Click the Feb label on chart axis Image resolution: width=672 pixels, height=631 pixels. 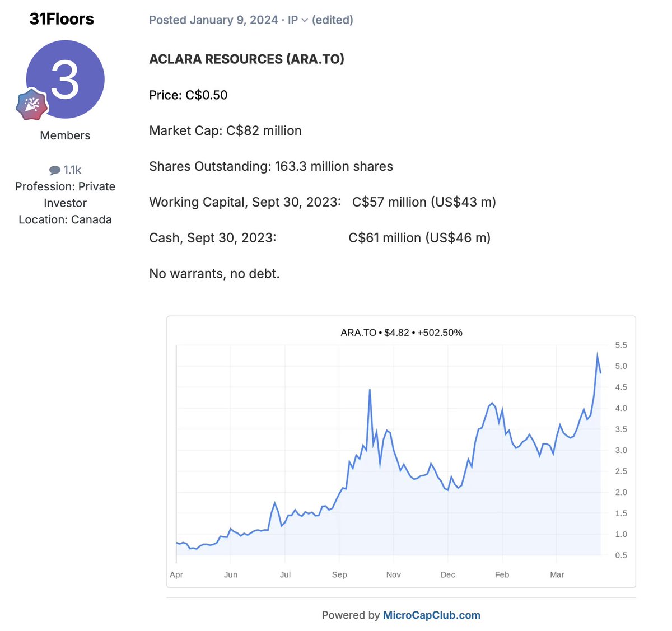coord(502,574)
